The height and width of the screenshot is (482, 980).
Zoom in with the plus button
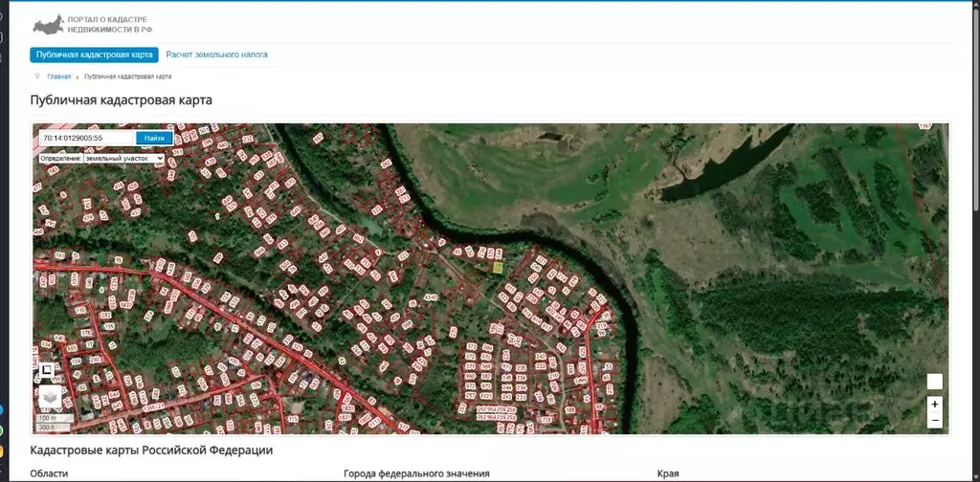(x=934, y=405)
